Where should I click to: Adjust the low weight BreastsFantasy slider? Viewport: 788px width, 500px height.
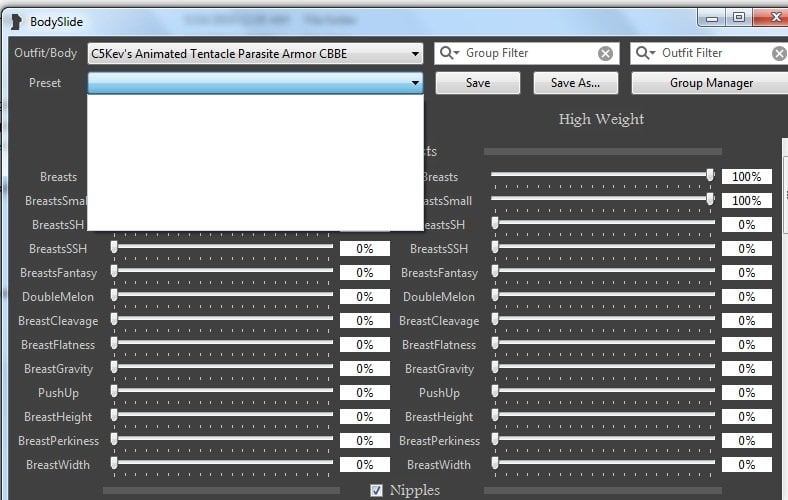222,271
